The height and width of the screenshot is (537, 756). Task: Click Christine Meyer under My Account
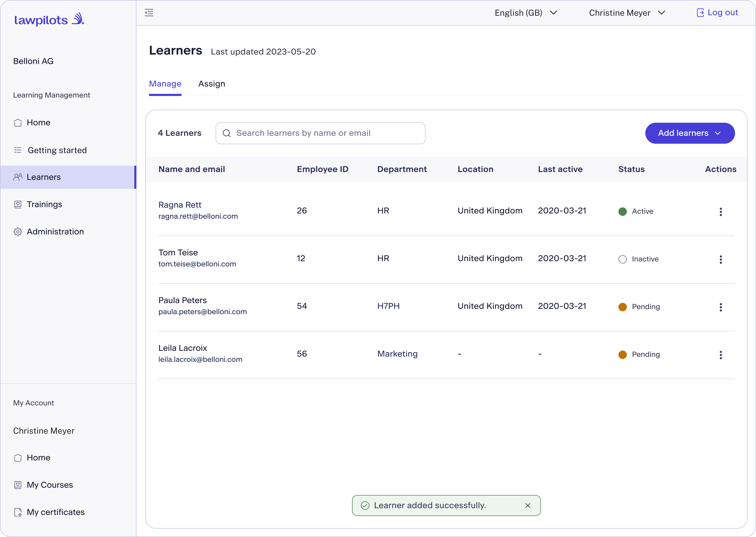(x=44, y=431)
